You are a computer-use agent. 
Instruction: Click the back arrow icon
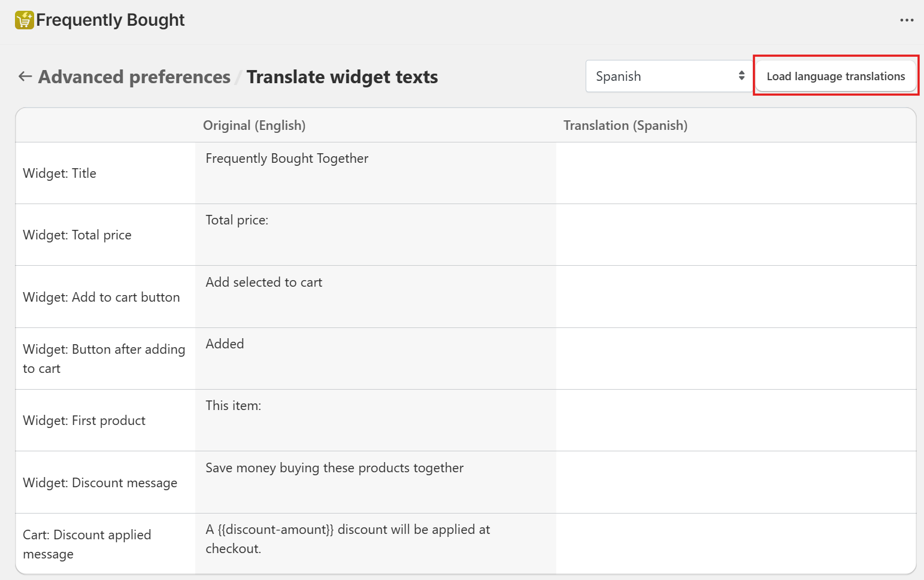[25, 76]
